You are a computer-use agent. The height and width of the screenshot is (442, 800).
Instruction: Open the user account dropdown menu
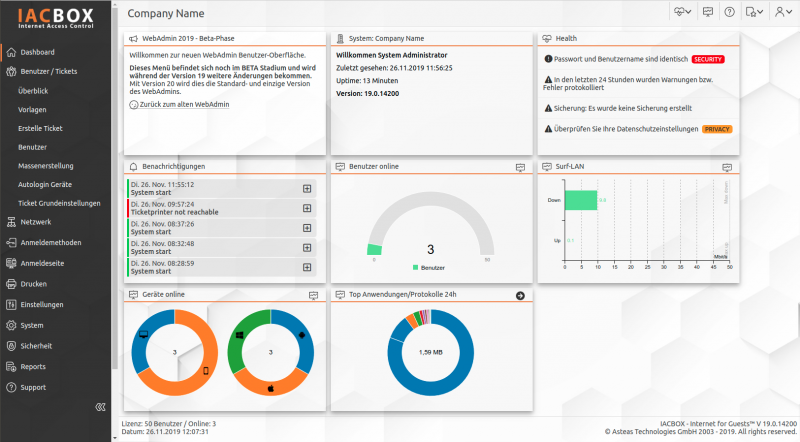(781, 11)
